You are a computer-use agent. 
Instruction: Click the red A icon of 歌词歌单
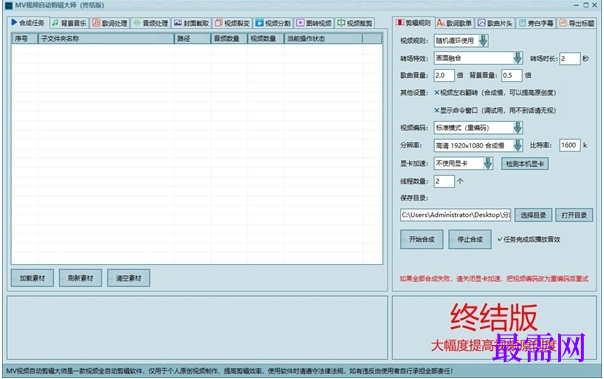(440, 23)
